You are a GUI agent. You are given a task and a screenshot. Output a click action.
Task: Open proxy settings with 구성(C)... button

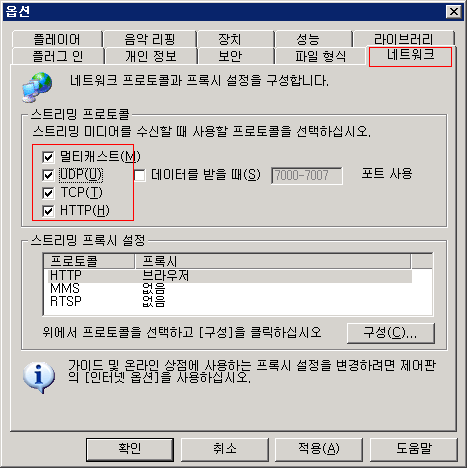(391, 333)
